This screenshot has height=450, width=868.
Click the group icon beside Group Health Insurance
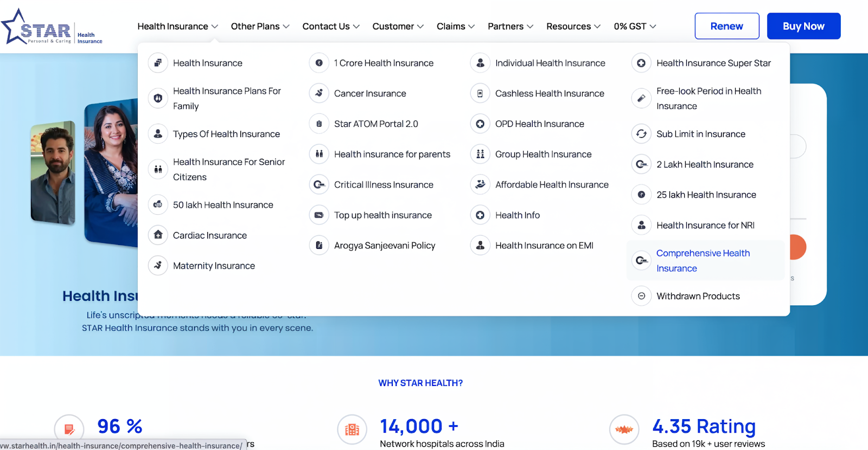pos(480,154)
